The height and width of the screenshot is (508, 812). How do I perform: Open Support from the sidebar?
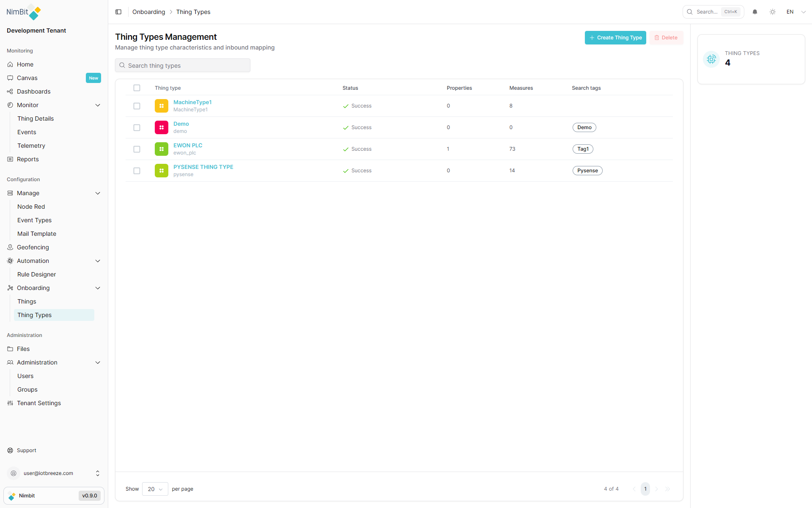pyautogui.click(x=26, y=450)
